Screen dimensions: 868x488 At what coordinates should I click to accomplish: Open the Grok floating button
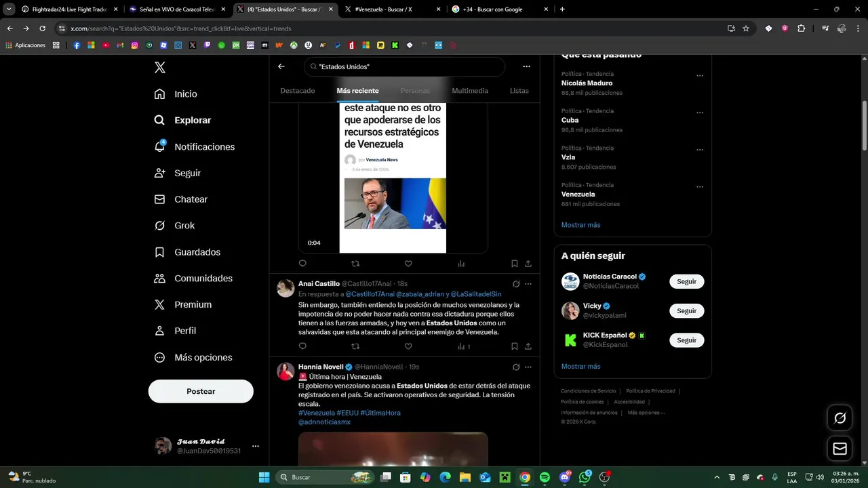[x=840, y=418]
